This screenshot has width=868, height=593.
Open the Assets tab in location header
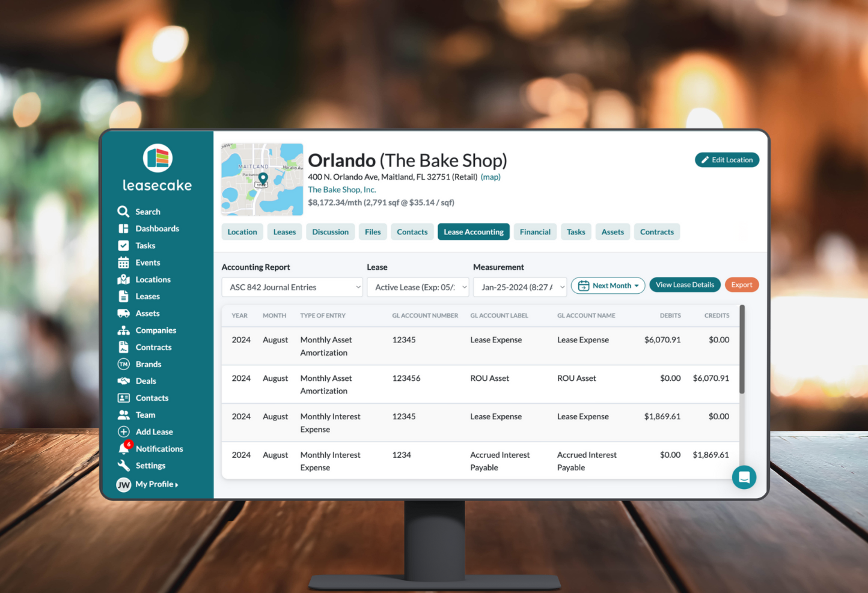[613, 232]
